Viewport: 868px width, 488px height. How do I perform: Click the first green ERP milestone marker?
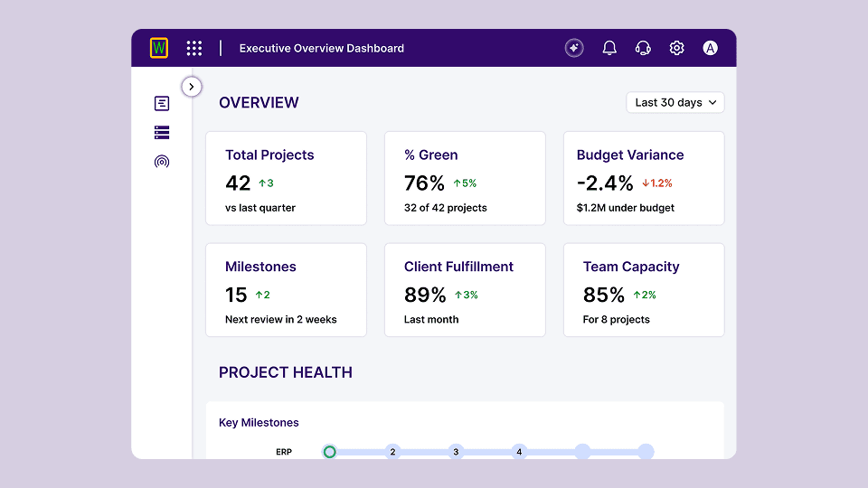click(x=330, y=451)
